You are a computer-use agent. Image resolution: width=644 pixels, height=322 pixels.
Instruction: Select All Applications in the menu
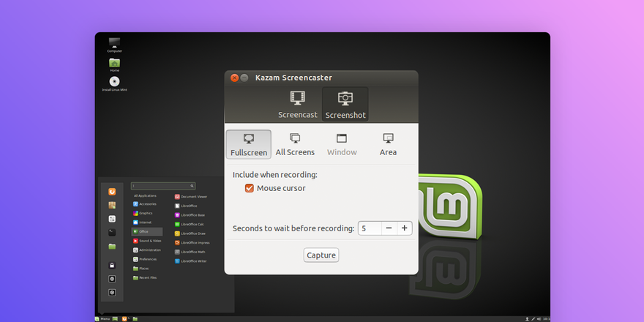tap(145, 196)
